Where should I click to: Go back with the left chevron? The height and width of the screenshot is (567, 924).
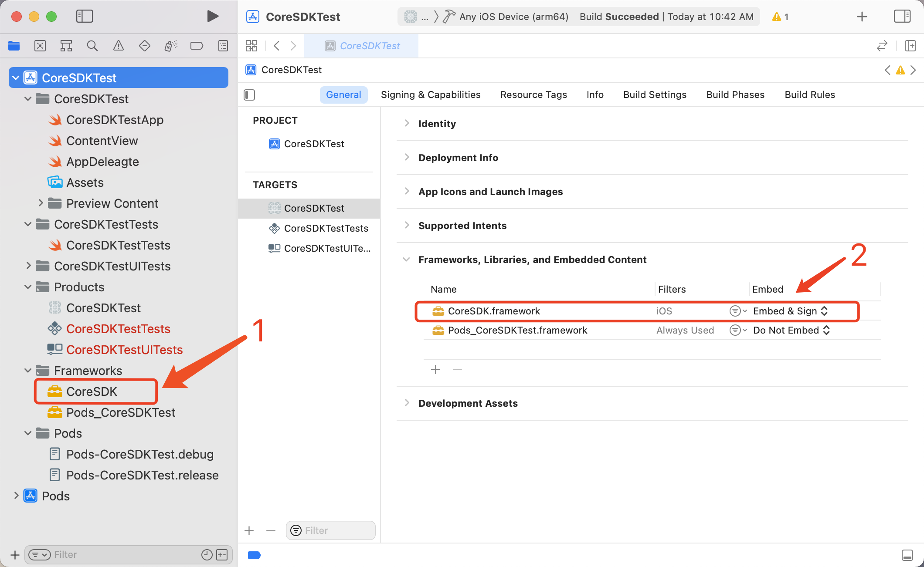tap(276, 46)
